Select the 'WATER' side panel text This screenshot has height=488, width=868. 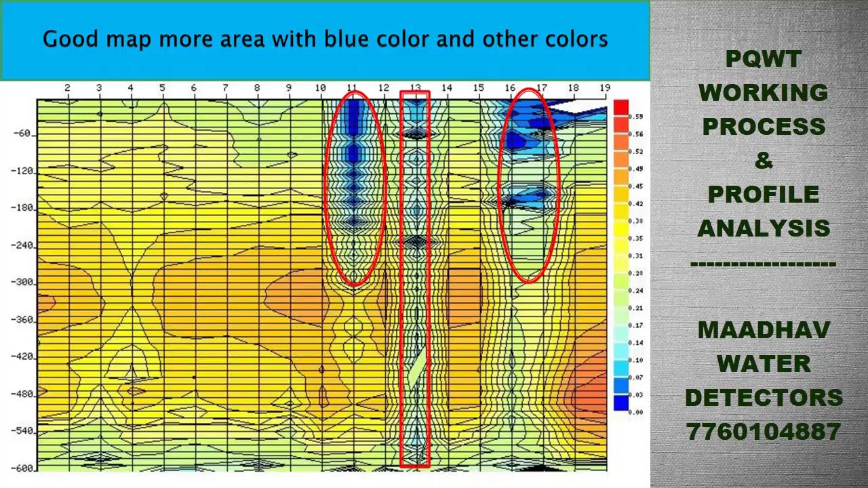pyautogui.click(x=763, y=364)
